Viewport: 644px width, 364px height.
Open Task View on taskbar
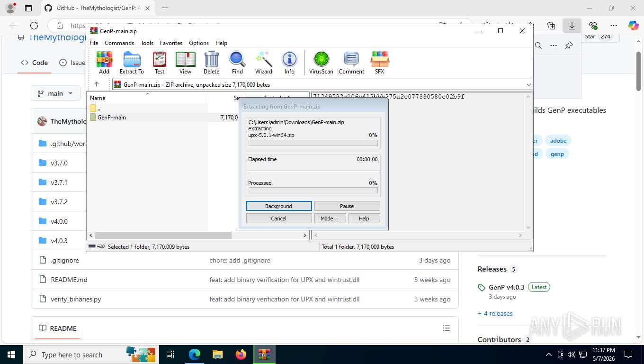tap(170, 355)
